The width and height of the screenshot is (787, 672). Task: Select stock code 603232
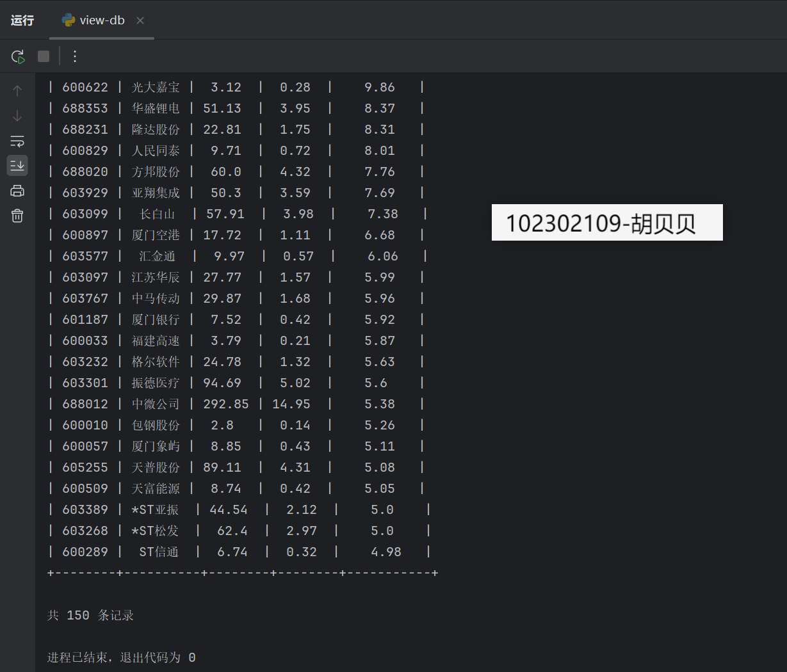[85, 362]
